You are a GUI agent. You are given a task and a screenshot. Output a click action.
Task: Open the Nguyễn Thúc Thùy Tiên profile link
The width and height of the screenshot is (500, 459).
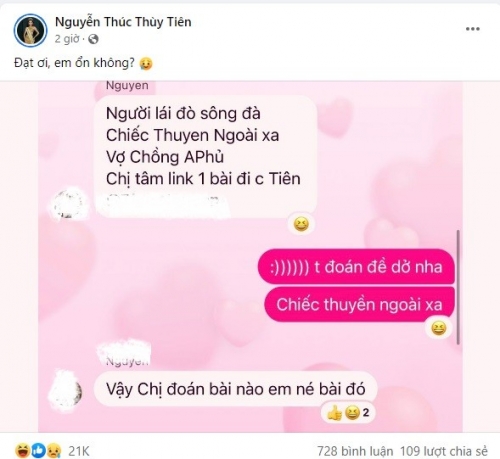click(123, 22)
